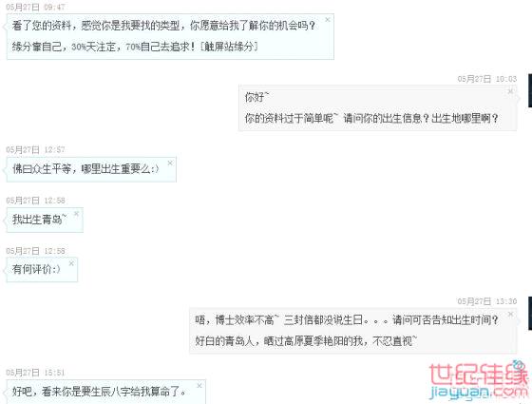The image size is (532, 404).
Task: Select the 好白的青岛人 reply line
Action: pyautogui.click(x=306, y=340)
